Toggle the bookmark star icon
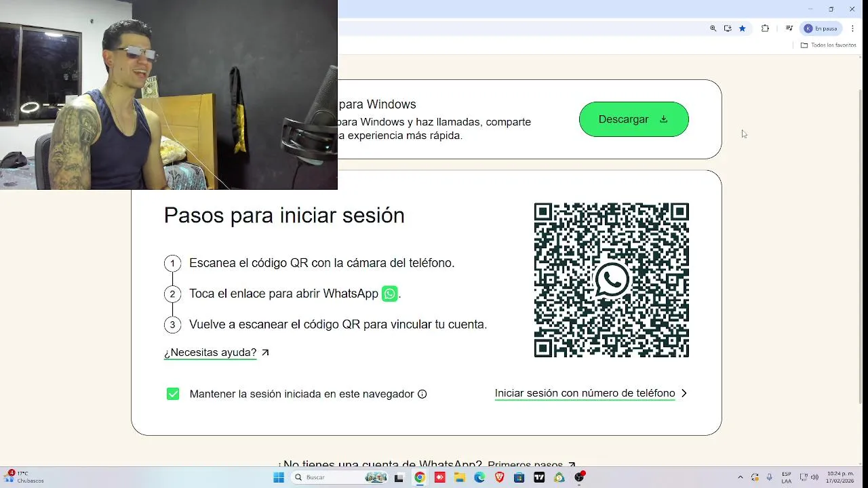The height and width of the screenshot is (488, 868). click(x=743, y=28)
